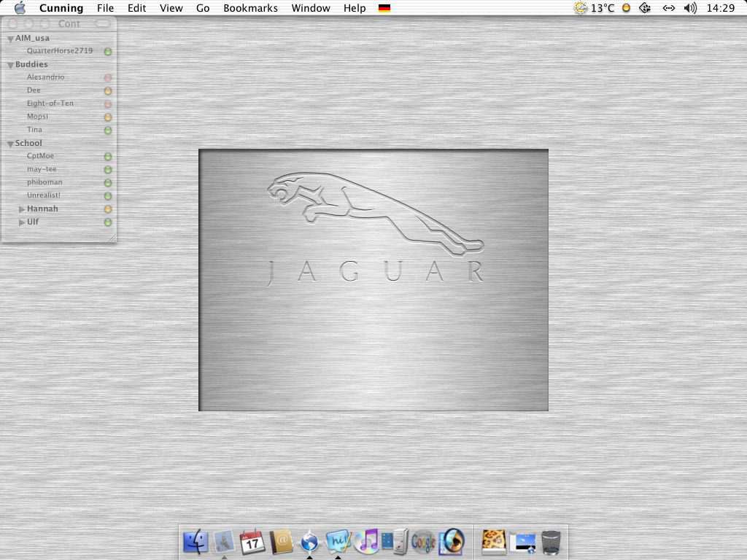Expand the Ulf contact triangle

pos(21,222)
